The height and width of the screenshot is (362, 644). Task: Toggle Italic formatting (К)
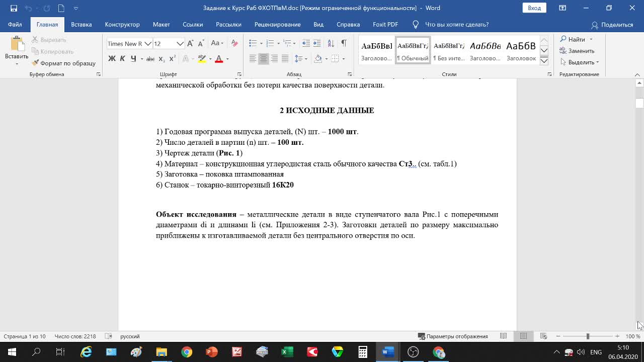click(122, 59)
